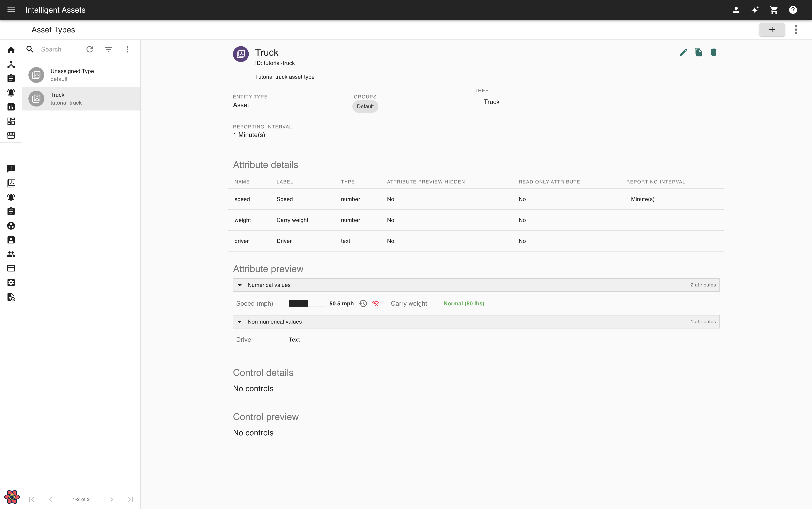
Task: Go to Home in sidebar
Action: coord(11,50)
